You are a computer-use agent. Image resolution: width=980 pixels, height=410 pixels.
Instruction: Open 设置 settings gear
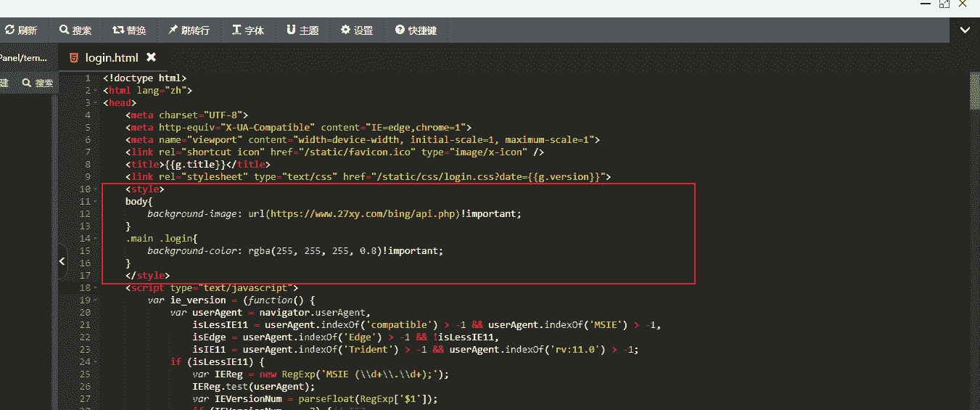pos(345,30)
